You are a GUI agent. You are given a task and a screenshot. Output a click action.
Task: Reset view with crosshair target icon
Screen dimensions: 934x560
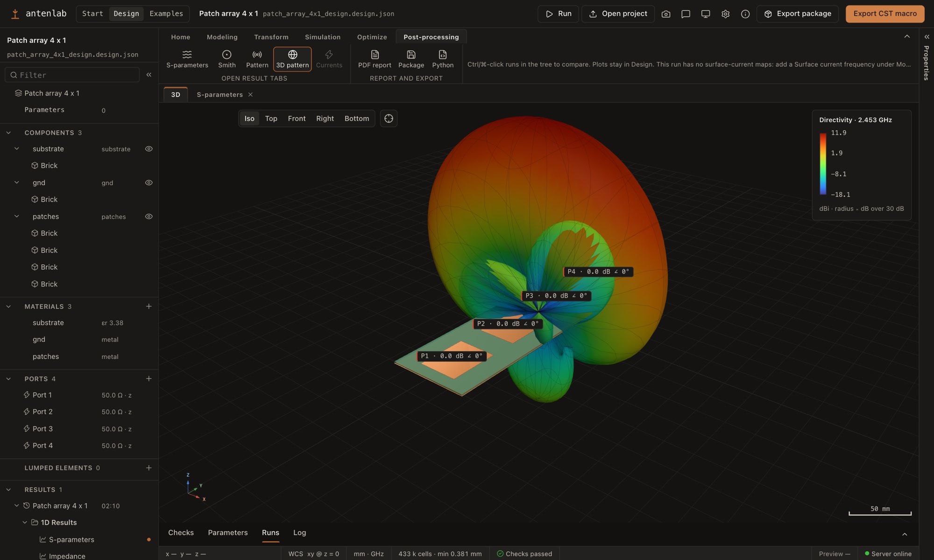[x=389, y=119]
